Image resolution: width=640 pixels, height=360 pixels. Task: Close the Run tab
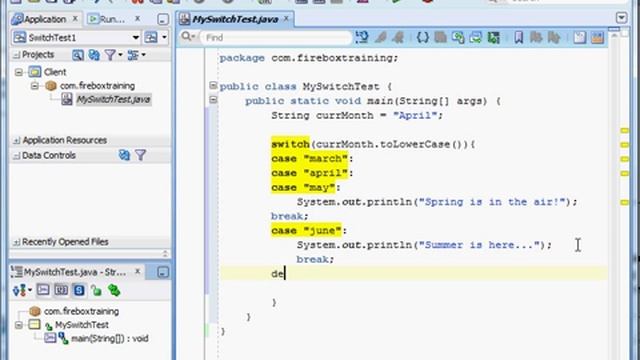pyautogui.click(x=138, y=19)
